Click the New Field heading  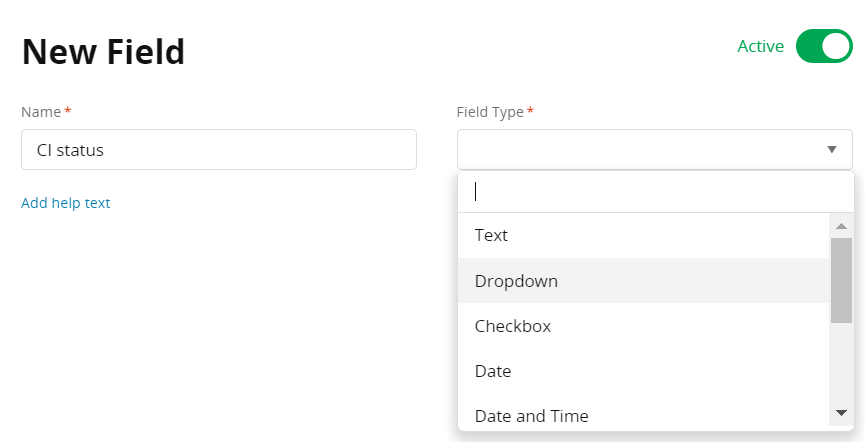(x=103, y=51)
